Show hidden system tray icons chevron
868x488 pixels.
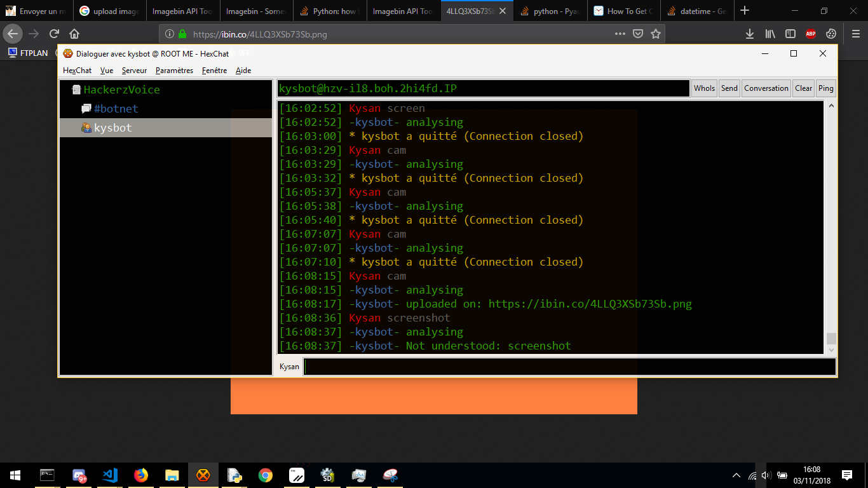pyautogui.click(x=736, y=475)
